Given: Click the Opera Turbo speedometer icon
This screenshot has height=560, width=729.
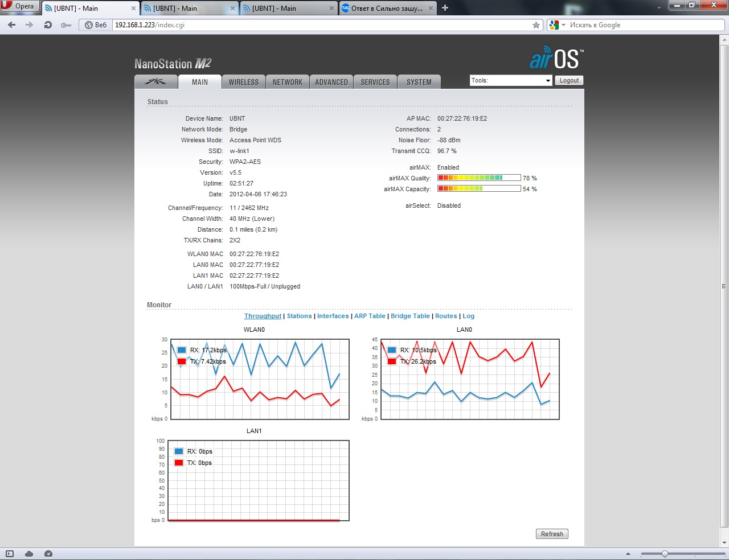Looking at the screenshot, I should 48,554.
